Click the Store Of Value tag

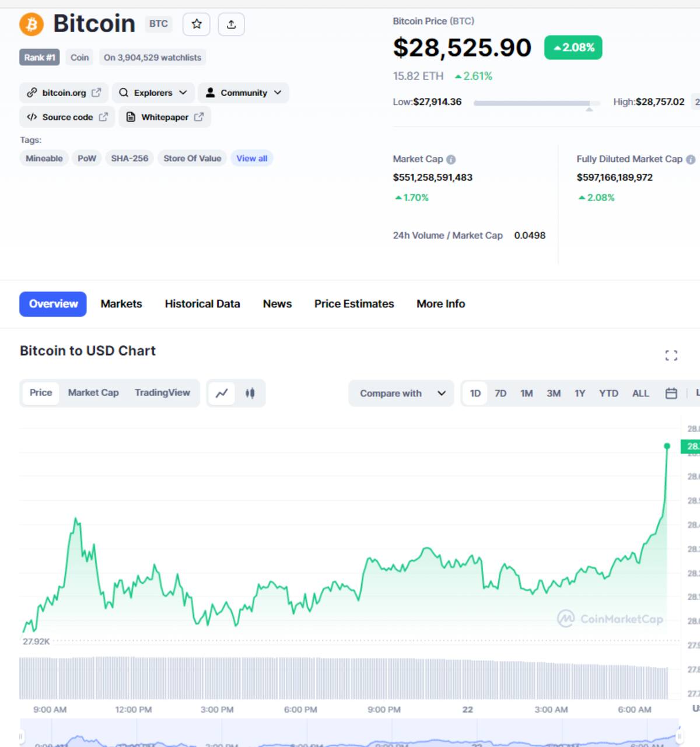192,159
